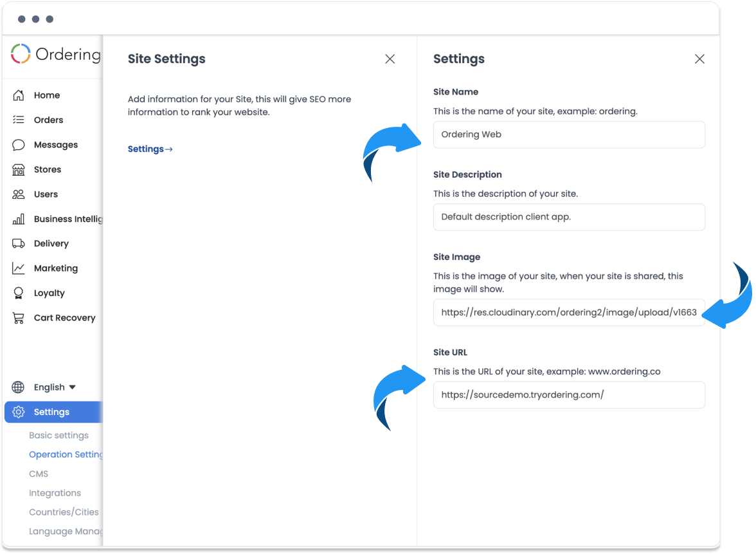
Task: Click the Ordering logo icon
Action: point(21,53)
